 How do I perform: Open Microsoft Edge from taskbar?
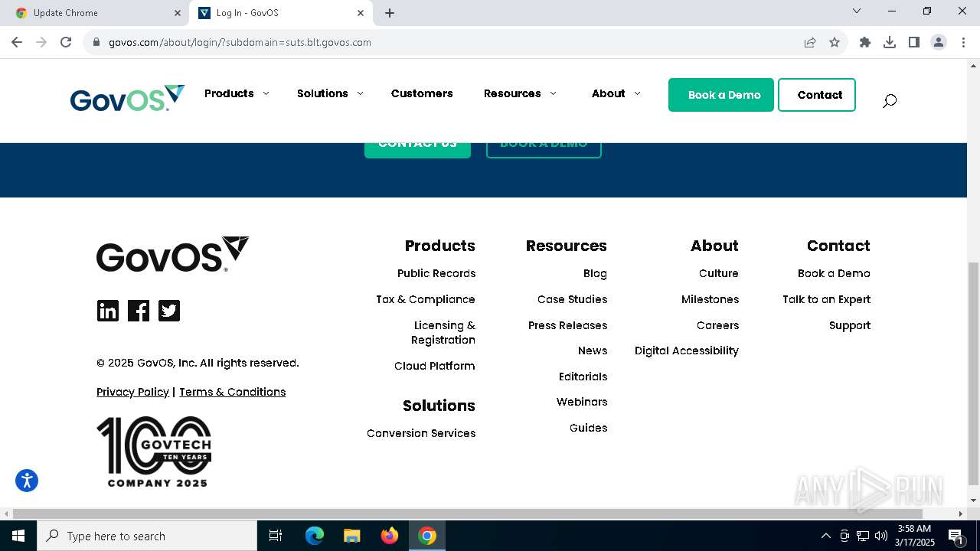coord(315,536)
